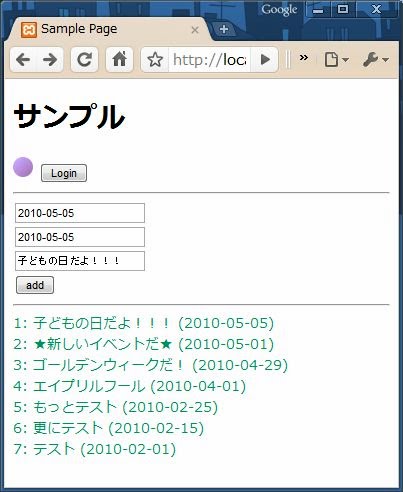The width and height of the screenshot is (403, 492).
Task: Show hidden bookmarks with the double chevron
Action: click(x=304, y=58)
